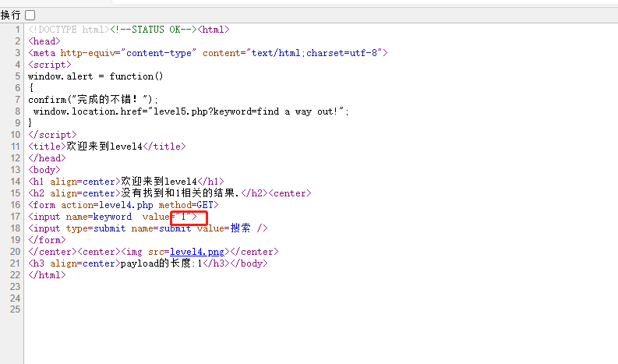This screenshot has height=364, width=618.
Task: Click the opening <head> tag on line 2
Action: coord(44,41)
